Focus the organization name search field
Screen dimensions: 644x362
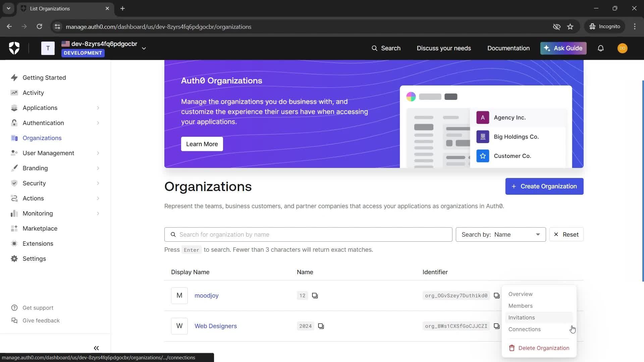(x=308, y=235)
